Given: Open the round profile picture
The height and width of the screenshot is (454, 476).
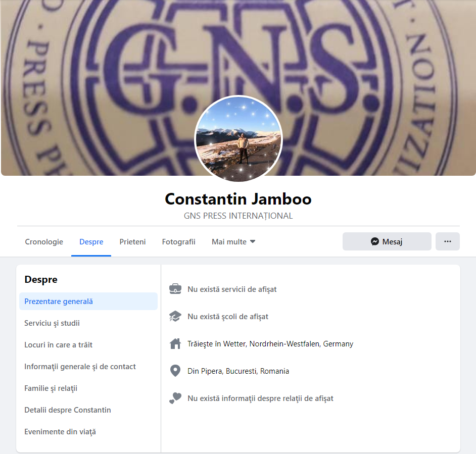Looking at the screenshot, I should coord(239,139).
